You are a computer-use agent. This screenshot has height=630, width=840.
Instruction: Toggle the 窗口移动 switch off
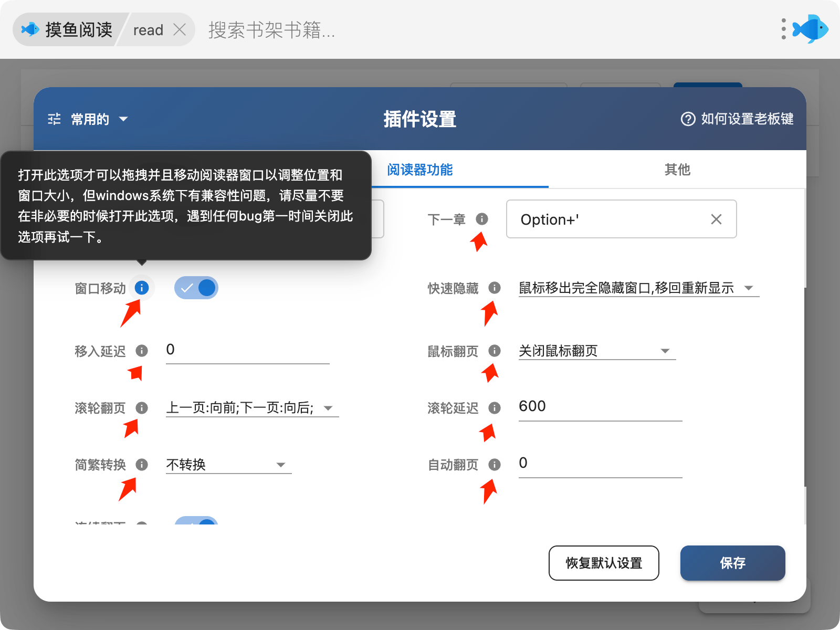point(196,288)
